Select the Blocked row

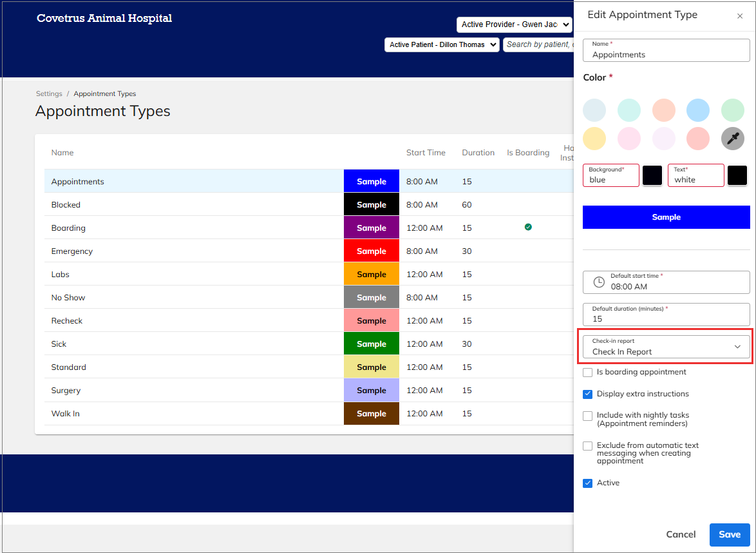309,204
